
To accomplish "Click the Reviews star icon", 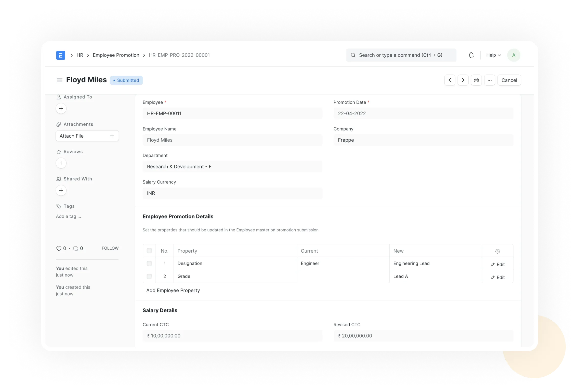I will point(59,152).
